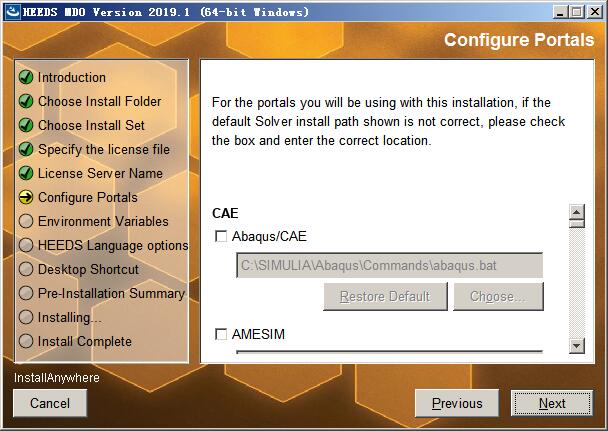Click the green checkmark beside Choose Install Set
The width and height of the screenshot is (608, 431).
coord(26,125)
